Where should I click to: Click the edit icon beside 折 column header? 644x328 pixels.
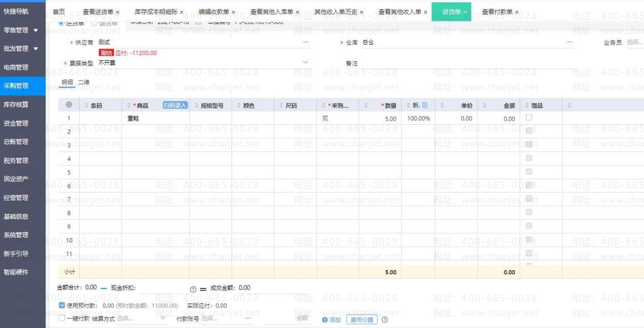tap(425, 105)
